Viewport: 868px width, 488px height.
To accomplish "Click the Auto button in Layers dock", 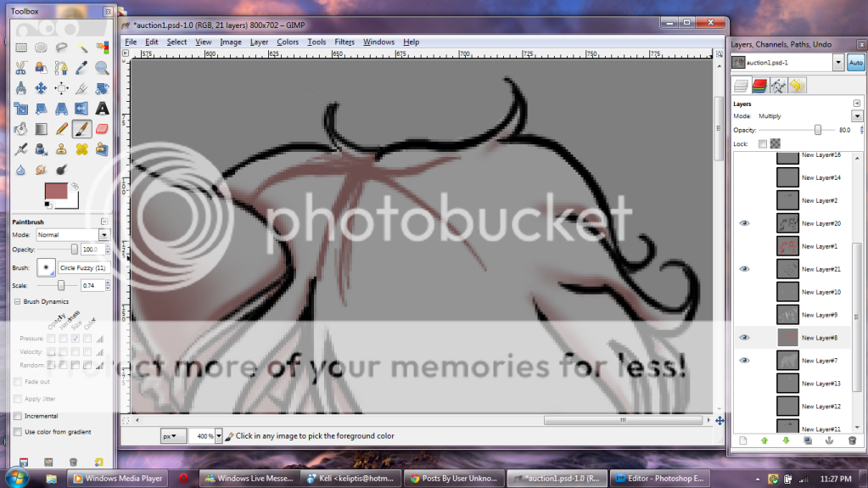I will point(854,63).
